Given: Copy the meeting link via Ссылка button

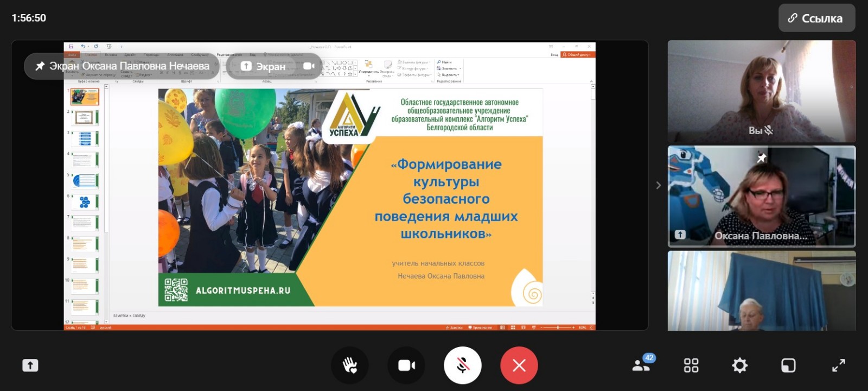Looking at the screenshot, I should [816, 18].
